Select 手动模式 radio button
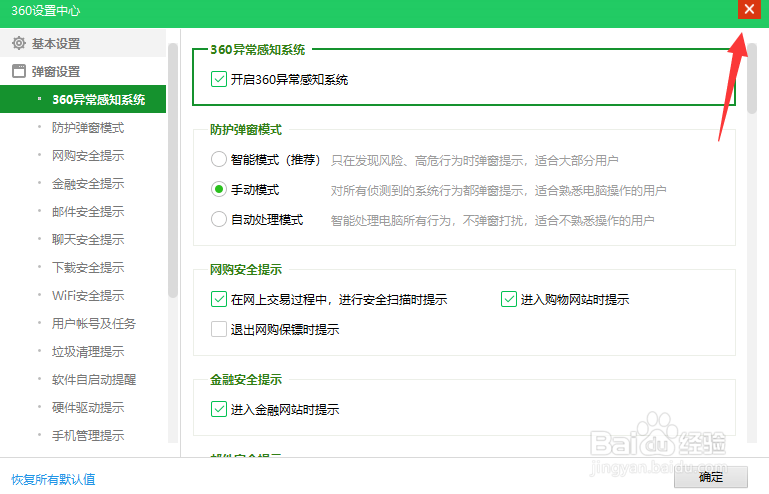The height and width of the screenshot is (494, 769). coord(219,189)
